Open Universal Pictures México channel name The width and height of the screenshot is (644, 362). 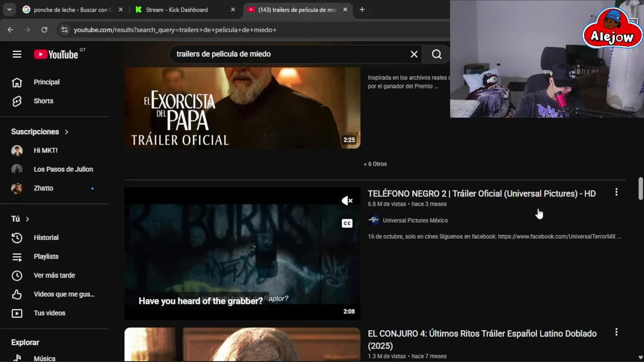[415, 220]
